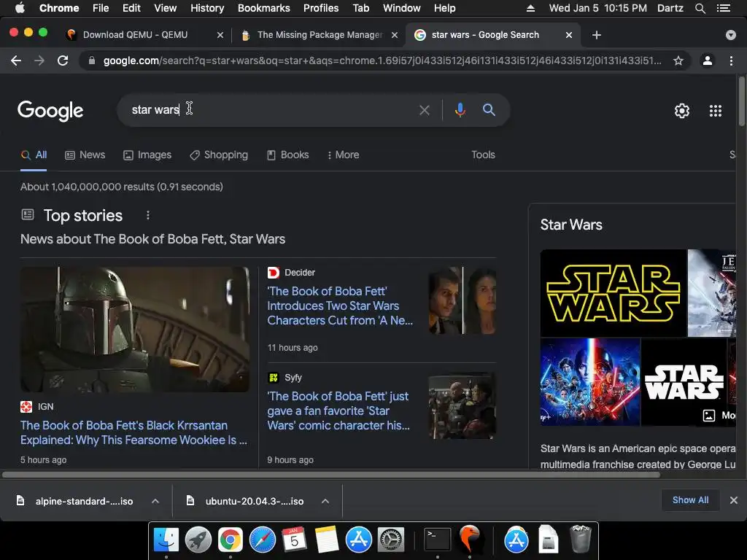Click the horizontal page scrollbar
This screenshot has height=560, width=747.
pos(331,475)
